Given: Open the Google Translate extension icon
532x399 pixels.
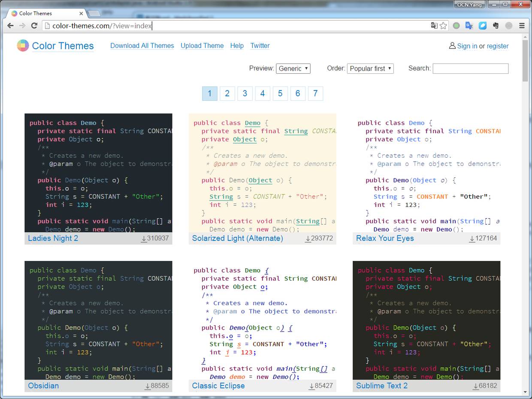Looking at the screenshot, I should point(469,25).
